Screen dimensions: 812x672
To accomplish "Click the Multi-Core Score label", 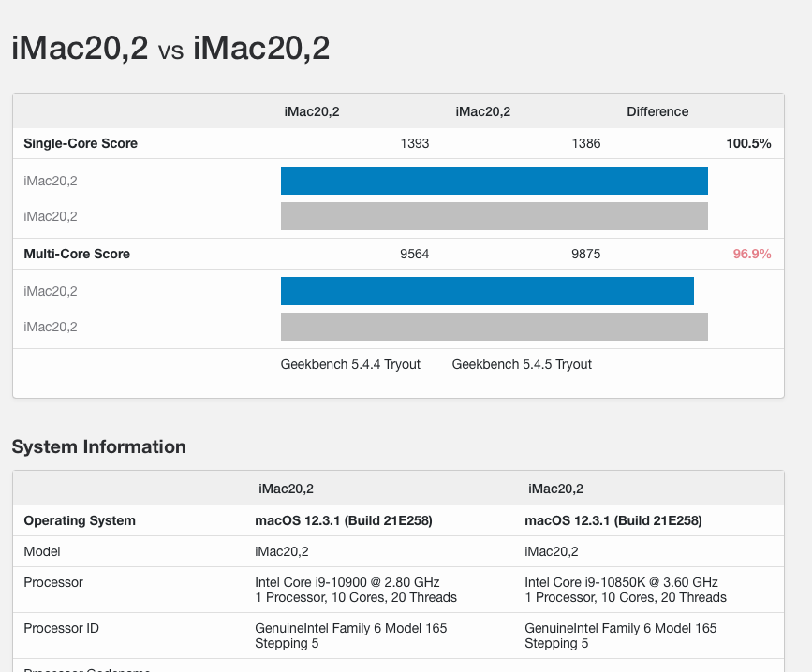I will point(77,254).
